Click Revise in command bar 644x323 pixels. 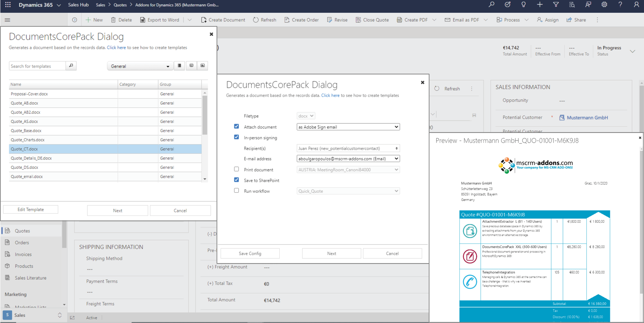pos(337,20)
